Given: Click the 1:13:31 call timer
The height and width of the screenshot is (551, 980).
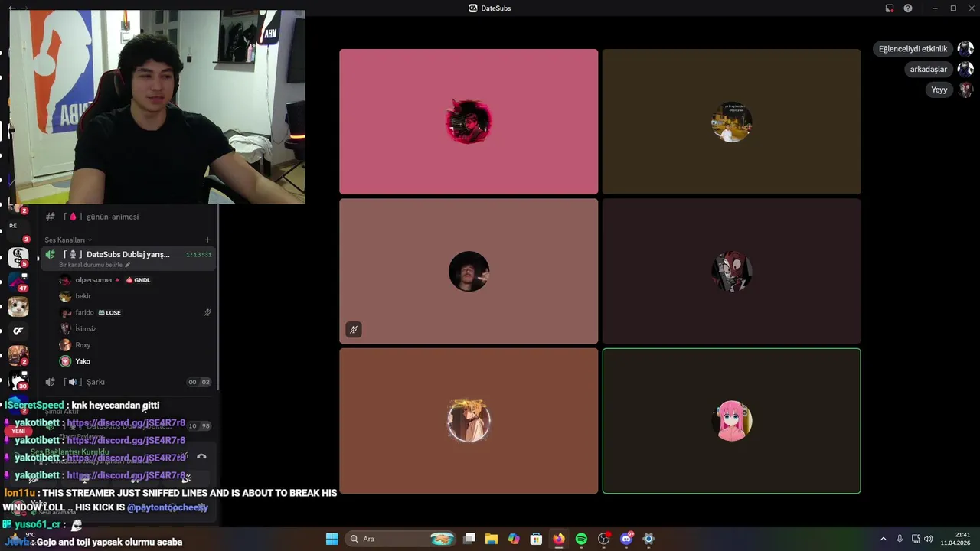Looking at the screenshot, I should pos(199,254).
